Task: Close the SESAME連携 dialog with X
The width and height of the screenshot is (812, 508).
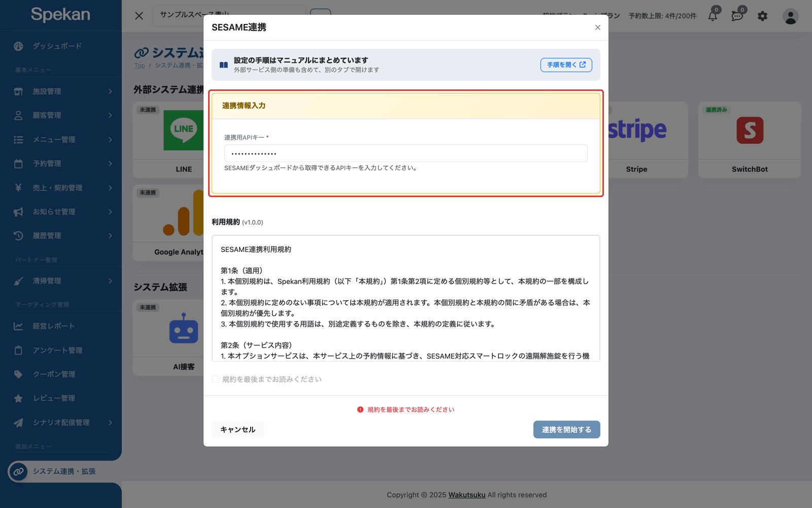Action: 598,27
